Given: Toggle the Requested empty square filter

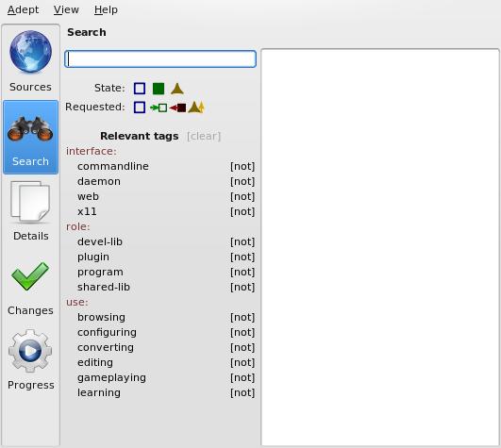Looking at the screenshot, I should coord(140,108).
